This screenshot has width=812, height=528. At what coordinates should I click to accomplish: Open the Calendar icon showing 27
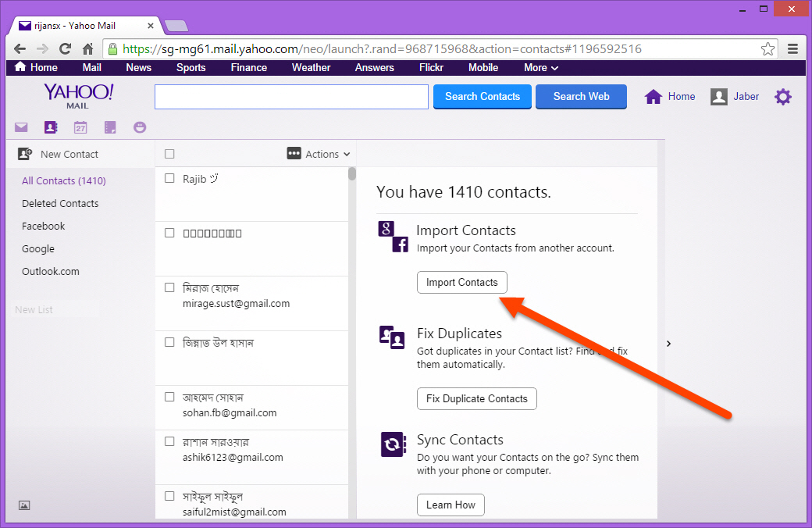point(80,127)
